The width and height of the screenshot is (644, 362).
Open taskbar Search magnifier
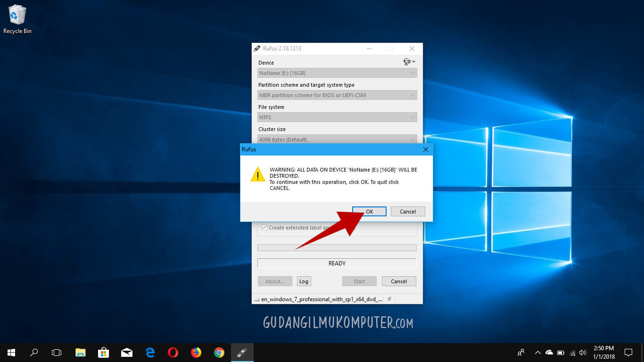click(x=34, y=352)
